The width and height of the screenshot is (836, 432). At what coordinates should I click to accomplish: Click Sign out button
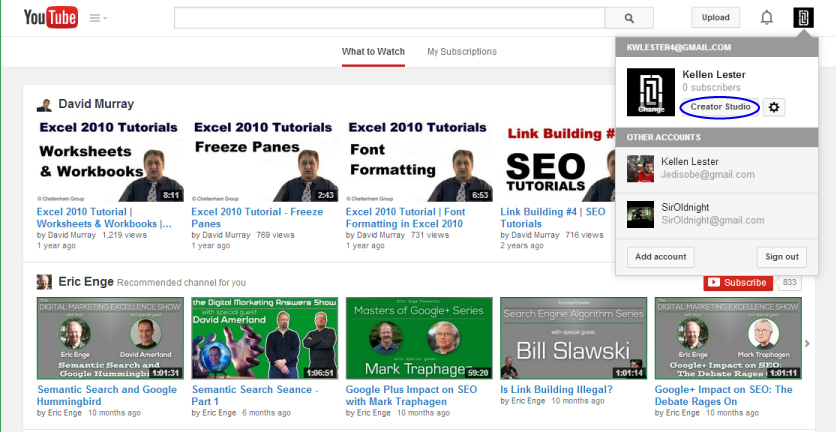click(x=782, y=257)
